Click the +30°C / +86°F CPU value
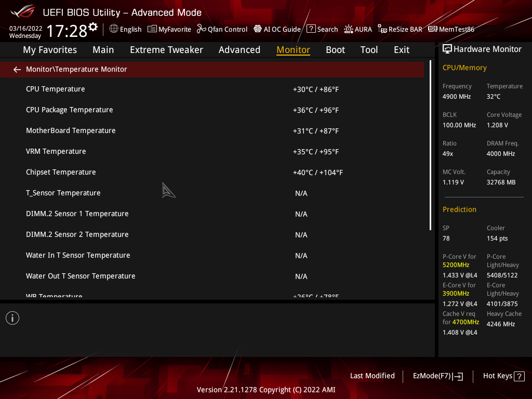This screenshot has width=532, height=399. [x=316, y=89]
